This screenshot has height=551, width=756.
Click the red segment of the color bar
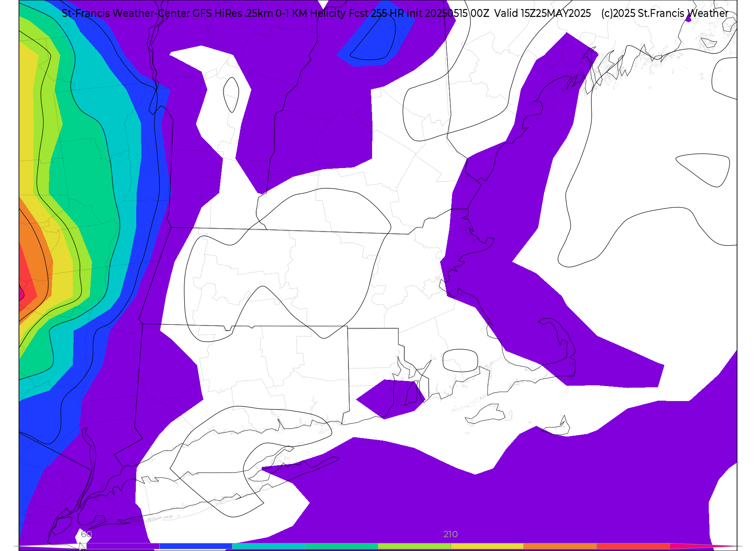coord(633,546)
